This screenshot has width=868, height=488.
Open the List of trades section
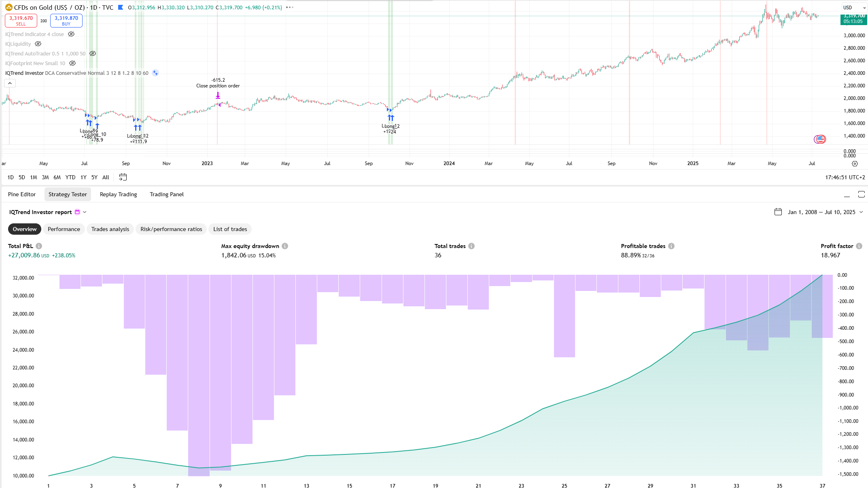pyautogui.click(x=230, y=229)
